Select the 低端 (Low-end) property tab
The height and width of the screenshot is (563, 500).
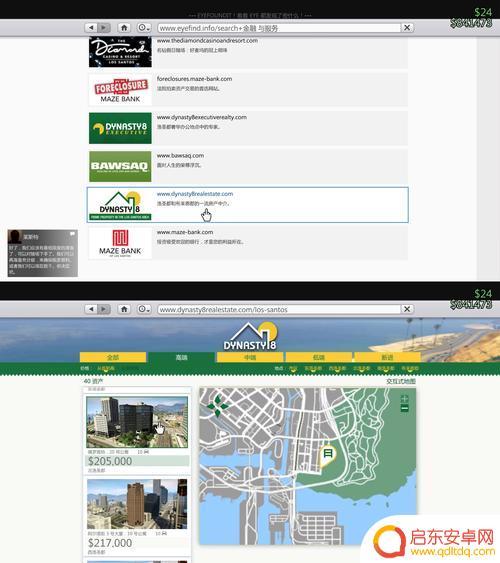point(318,357)
